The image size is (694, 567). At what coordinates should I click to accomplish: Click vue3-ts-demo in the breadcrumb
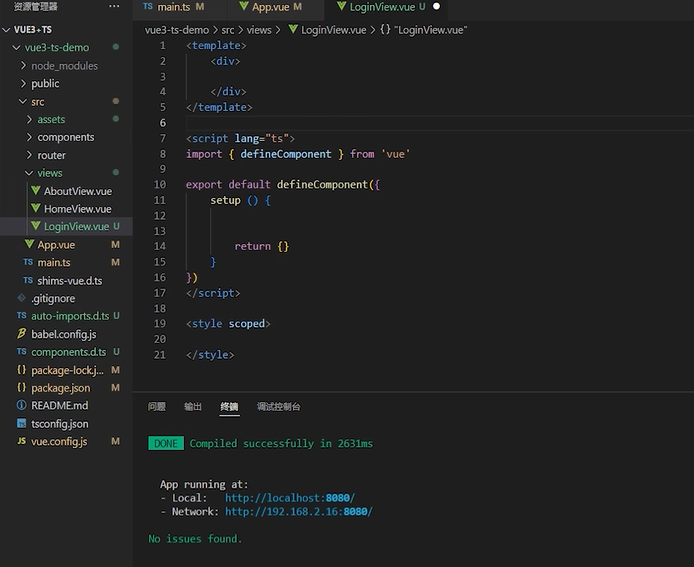[x=177, y=30]
